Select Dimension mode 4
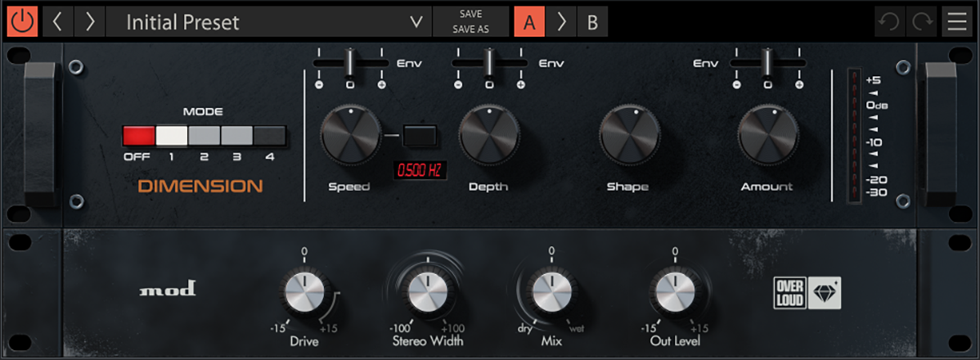The width and height of the screenshot is (980, 360). click(x=269, y=135)
